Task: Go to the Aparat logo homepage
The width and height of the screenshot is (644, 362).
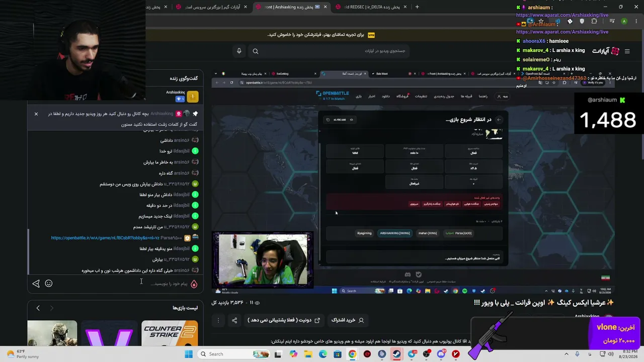Action: click(x=605, y=51)
